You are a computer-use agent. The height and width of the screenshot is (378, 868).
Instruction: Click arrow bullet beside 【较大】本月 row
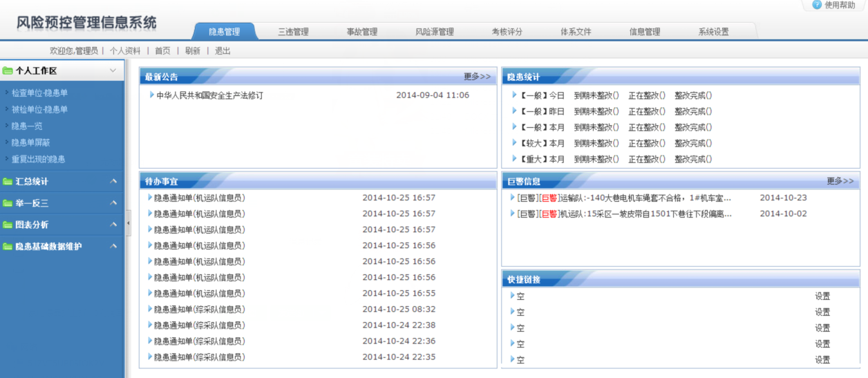514,143
